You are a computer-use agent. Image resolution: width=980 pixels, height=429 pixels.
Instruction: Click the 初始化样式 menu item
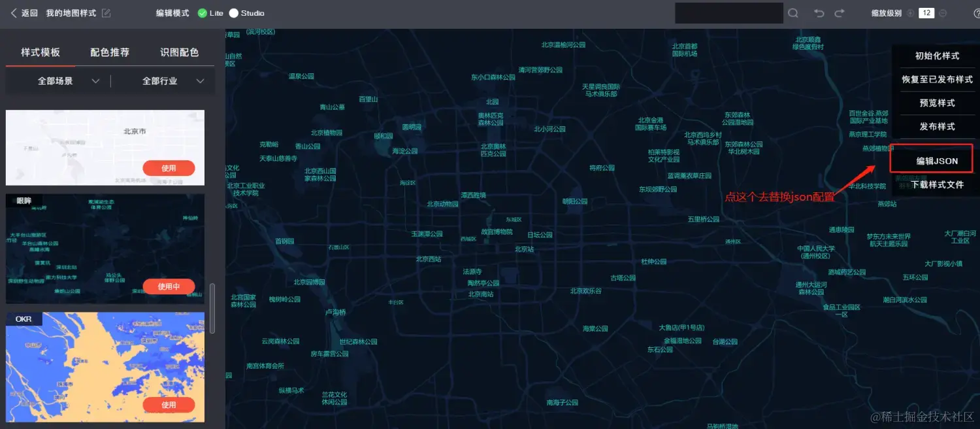[937, 56]
